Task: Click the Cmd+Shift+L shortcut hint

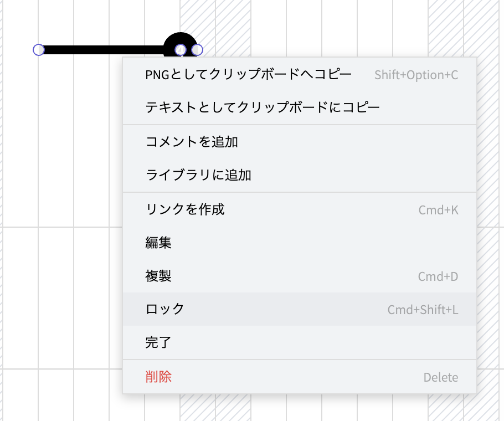Action: pos(423,310)
